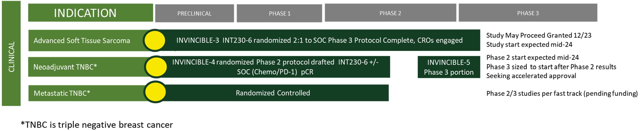Click the Randomized Controlled progress bar
The height and width of the screenshot is (131, 644).
(273, 93)
